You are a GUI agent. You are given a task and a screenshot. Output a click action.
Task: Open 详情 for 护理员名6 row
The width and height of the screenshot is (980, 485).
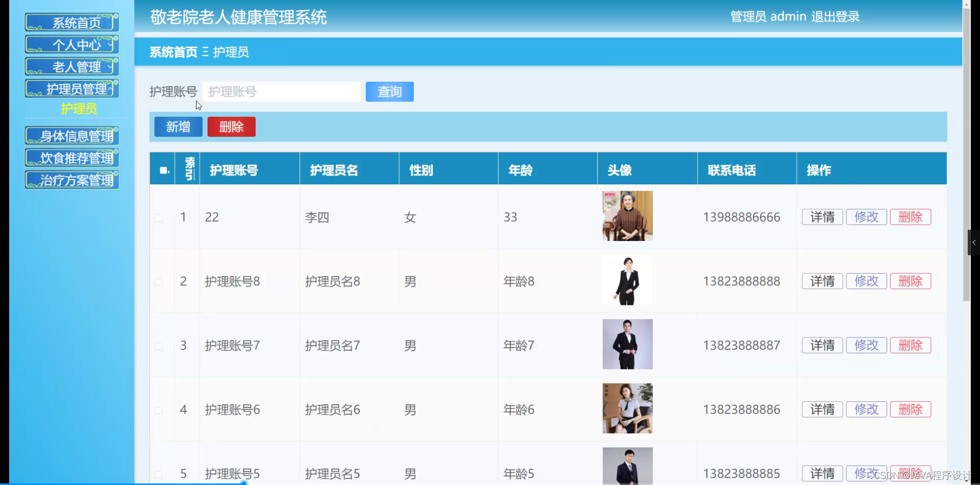pyautogui.click(x=822, y=409)
